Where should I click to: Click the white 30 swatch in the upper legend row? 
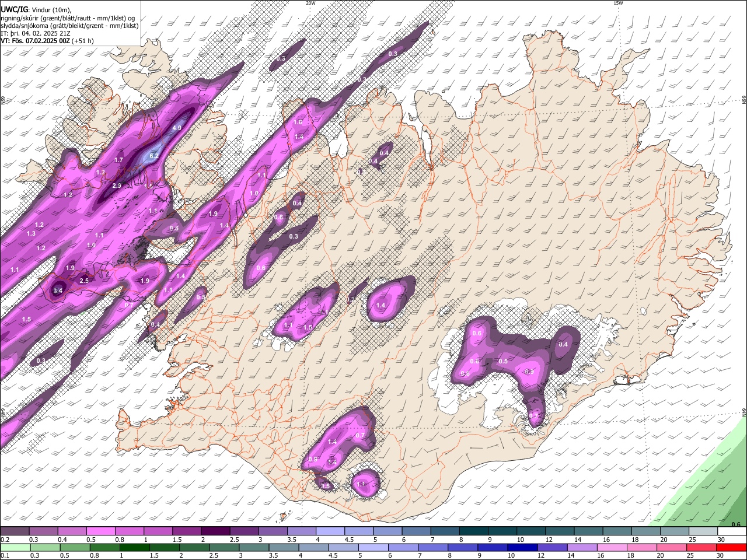(732, 531)
